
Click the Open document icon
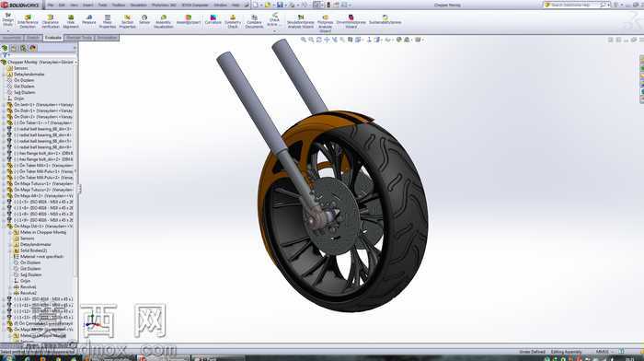click(268, 5)
